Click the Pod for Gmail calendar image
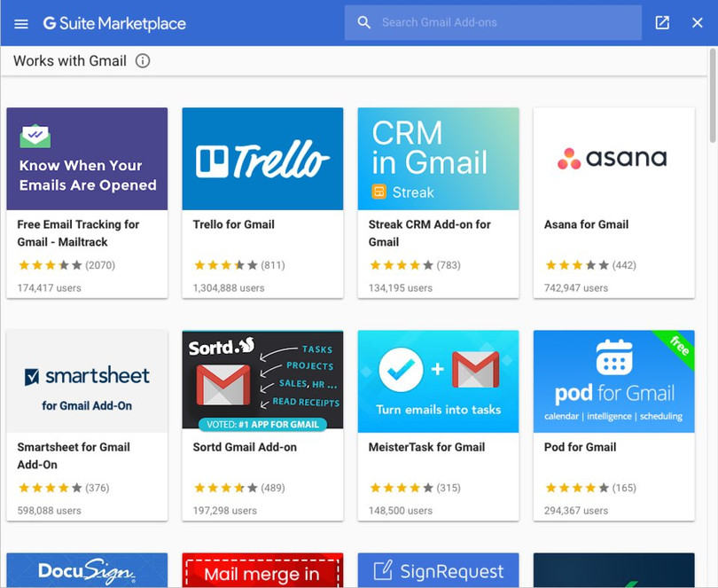The width and height of the screenshot is (718, 588). [x=613, y=381]
